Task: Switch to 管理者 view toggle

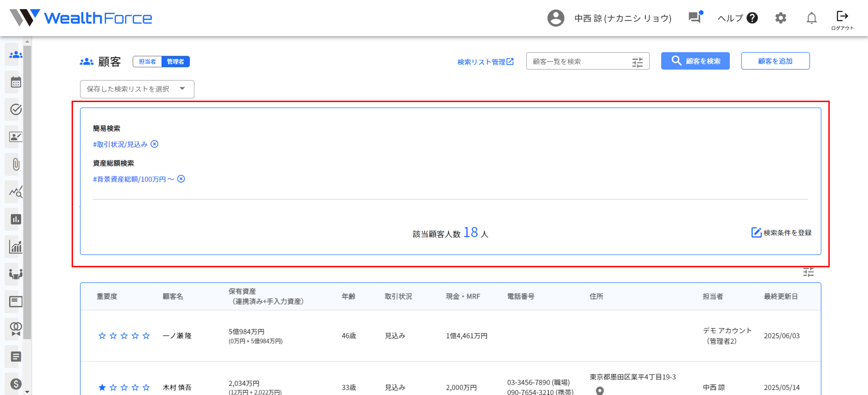Action: (x=176, y=61)
